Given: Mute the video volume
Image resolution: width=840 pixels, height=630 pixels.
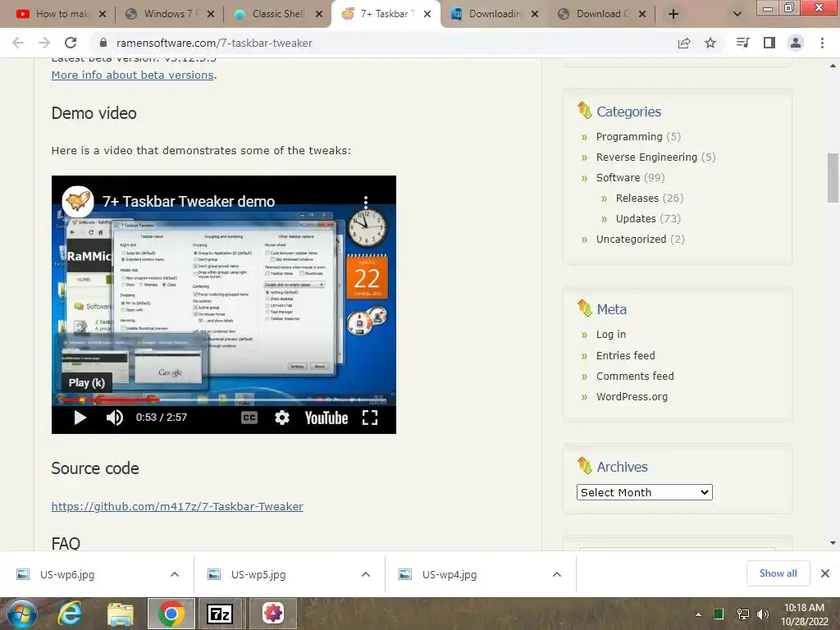Looking at the screenshot, I should coord(114,418).
